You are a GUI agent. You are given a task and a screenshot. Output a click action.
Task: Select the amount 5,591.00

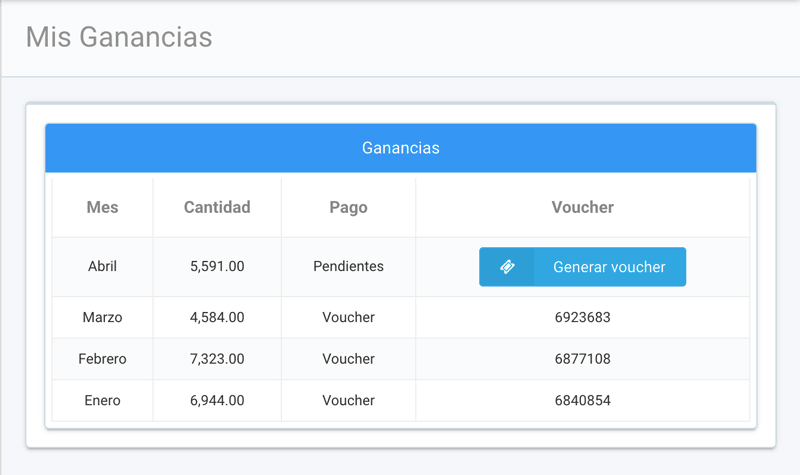(x=217, y=266)
